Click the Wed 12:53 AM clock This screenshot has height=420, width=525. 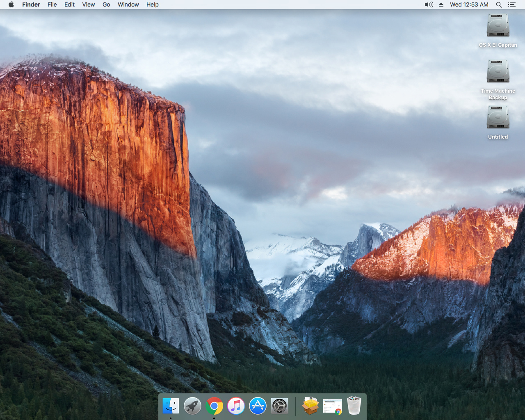[469, 5]
